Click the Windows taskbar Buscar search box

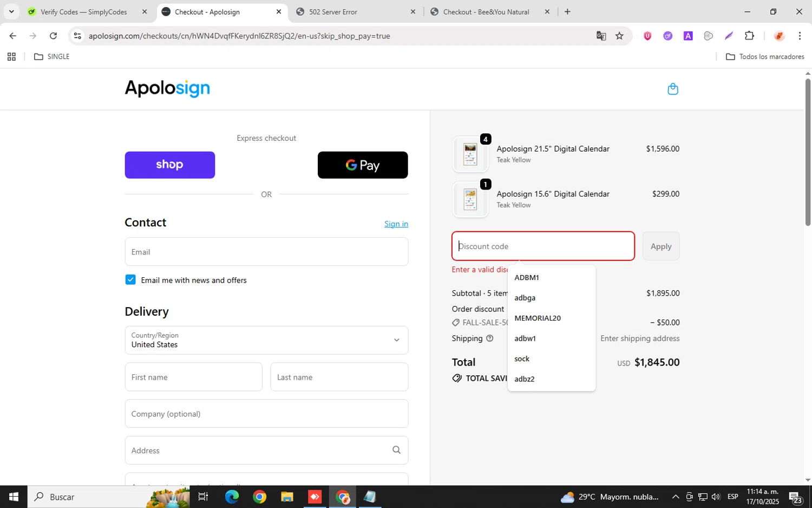click(108, 497)
